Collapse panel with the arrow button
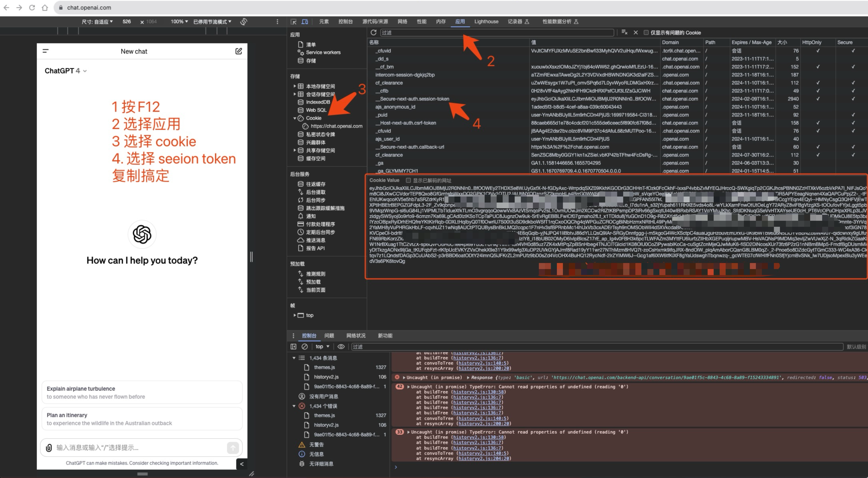This screenshot has width=868, height=478. pos(242,464)
